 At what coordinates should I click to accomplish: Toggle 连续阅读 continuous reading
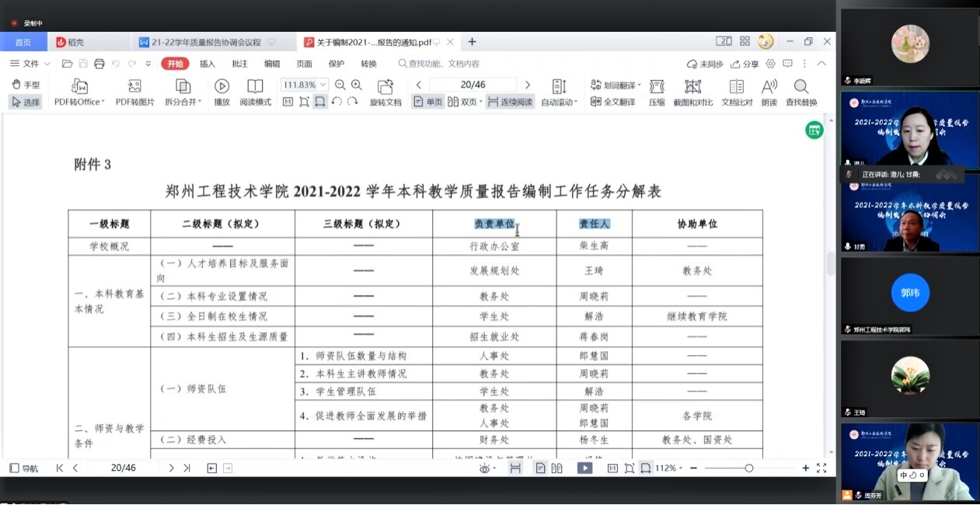[511, 102]
